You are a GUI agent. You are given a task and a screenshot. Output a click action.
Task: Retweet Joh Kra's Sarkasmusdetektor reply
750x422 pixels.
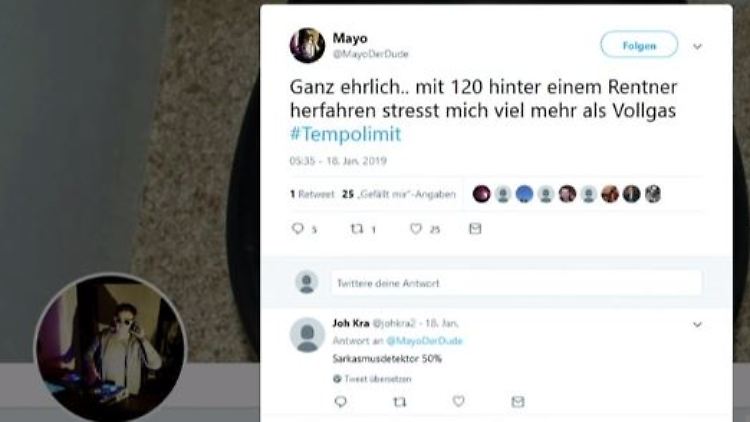coord(399,402)
